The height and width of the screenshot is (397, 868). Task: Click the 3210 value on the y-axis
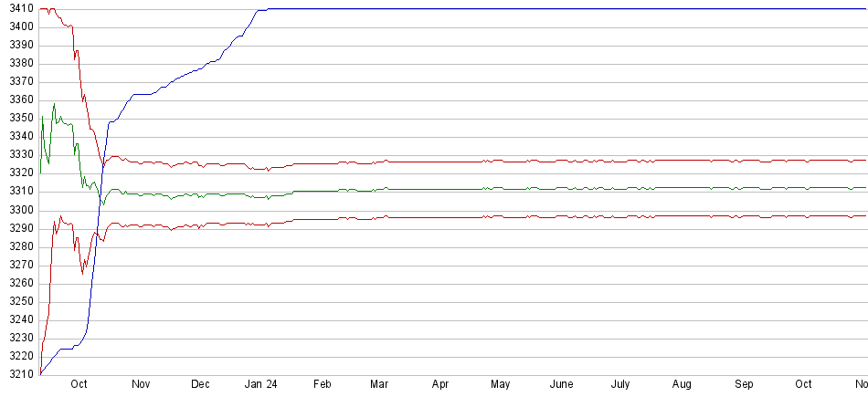17,375
